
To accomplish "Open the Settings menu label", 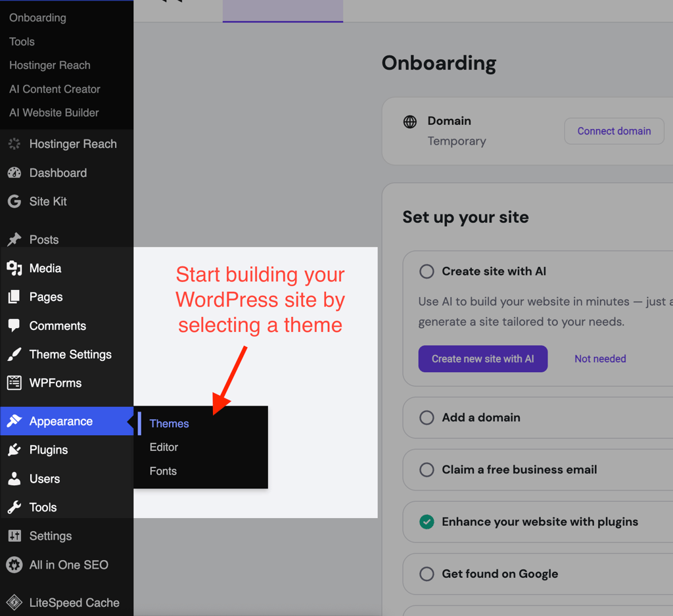I will 50,536.
